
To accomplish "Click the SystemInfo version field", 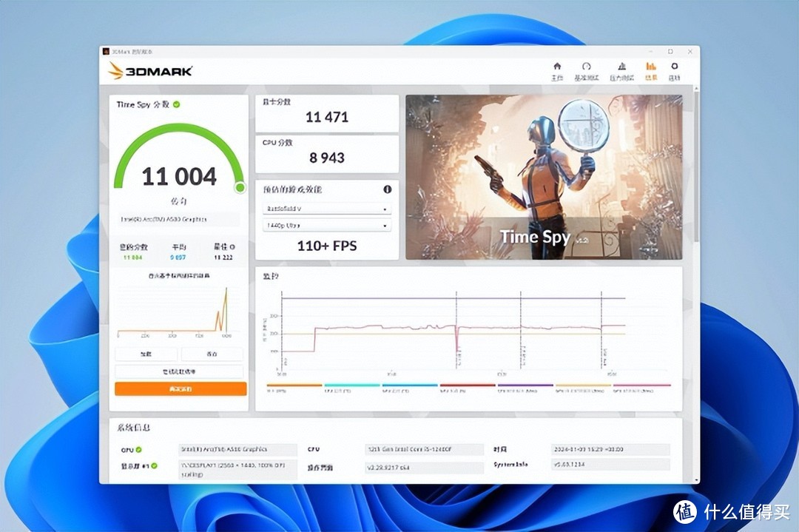I will [610, 465].
